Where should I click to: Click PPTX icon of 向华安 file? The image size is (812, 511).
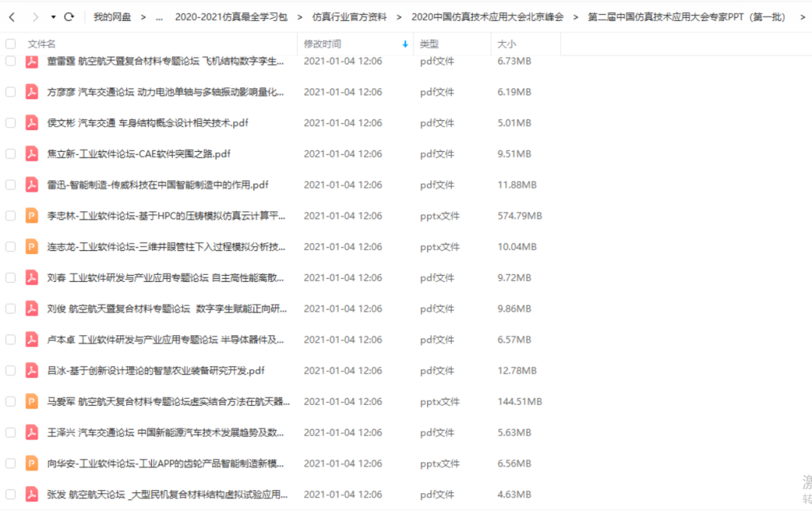[x=32, y=464]
